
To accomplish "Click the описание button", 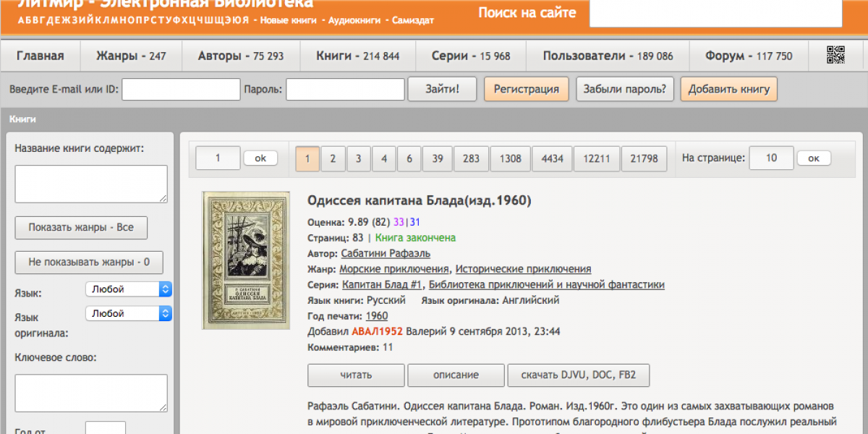I will (456, 375).
